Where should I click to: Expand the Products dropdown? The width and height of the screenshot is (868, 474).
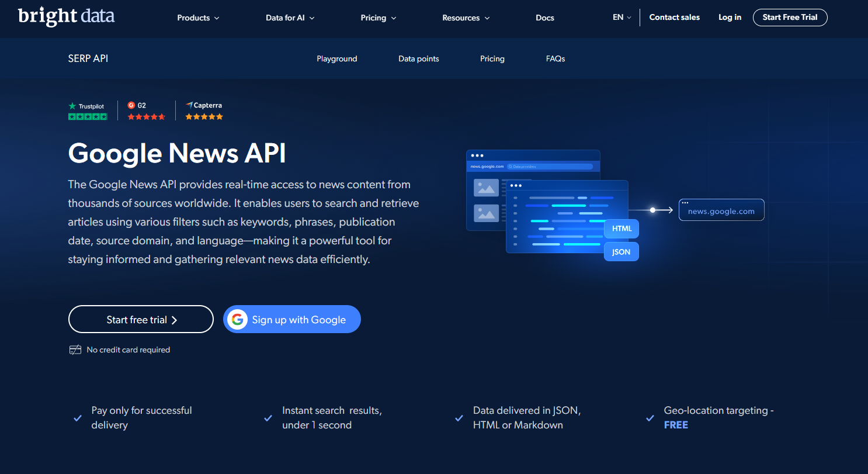pos(198,18)
